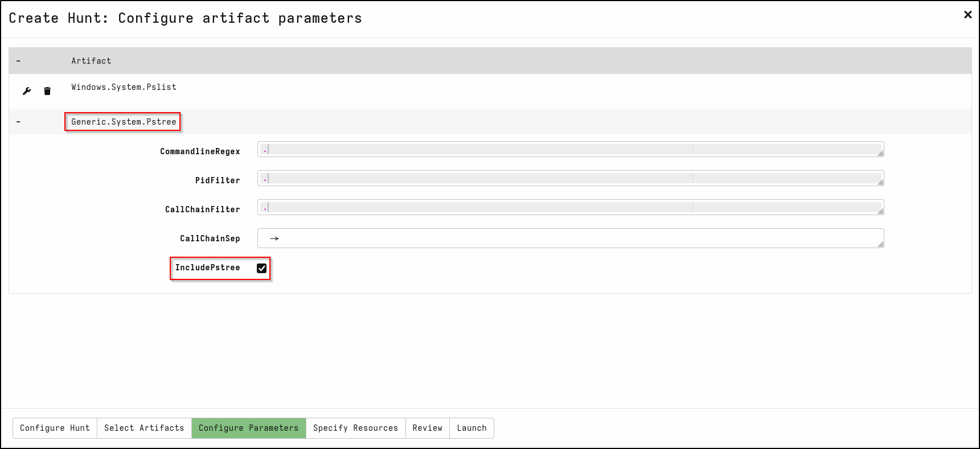Focus the CommandlineRegex input field
Image resolution: width=980 pixels, height=449 pixels.
(x=571, y=150)
